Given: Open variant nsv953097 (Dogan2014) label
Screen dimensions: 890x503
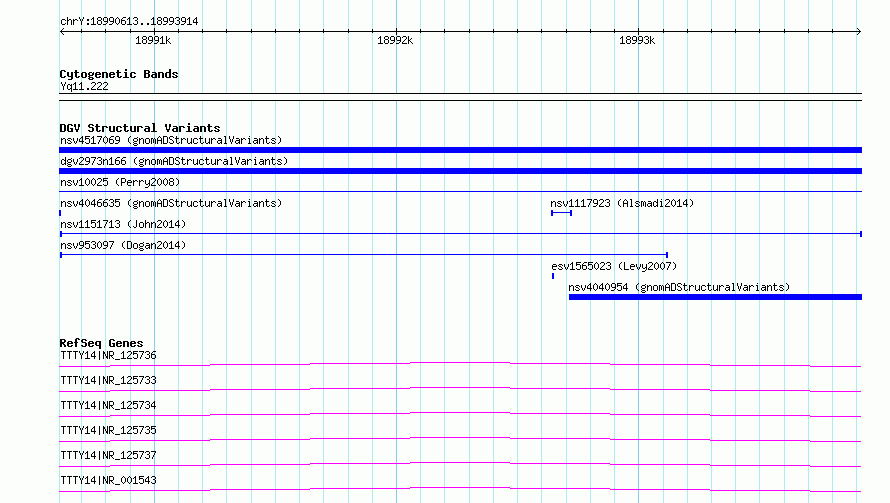Looking at the screenshot, I should [123, 245].
